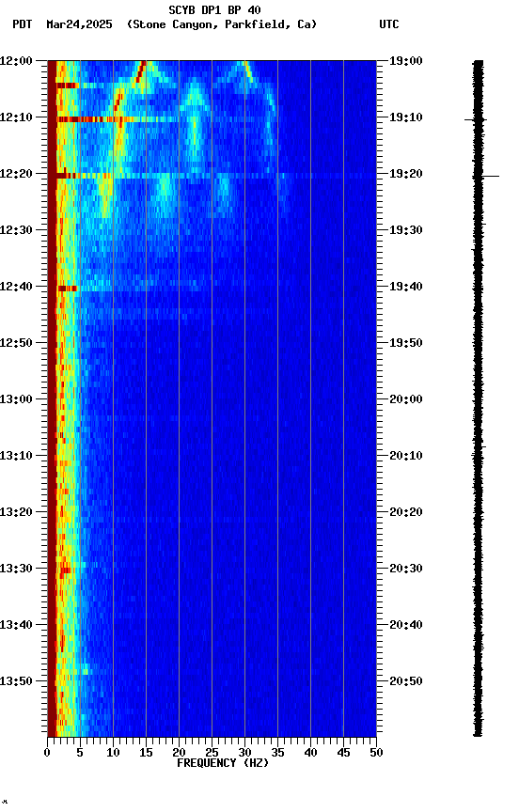This screenshot has height=812, width=519.
Task: Click the '20' frequency axis tick label
Action: 179,753
